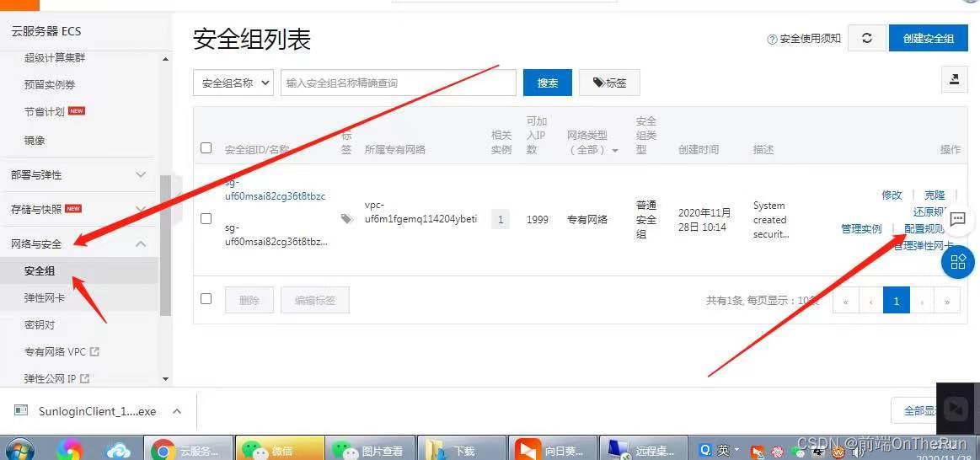The height and width of the screenshot is (460, 980).
Task: Click the tag icon in the security group row
Action: point(346,219)
